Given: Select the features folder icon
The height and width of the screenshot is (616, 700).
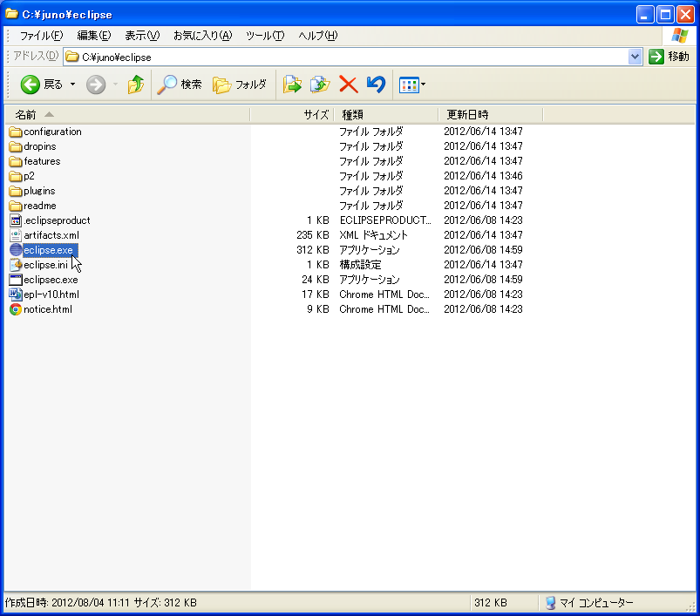Looking at the screenshot, I should 16,161.
